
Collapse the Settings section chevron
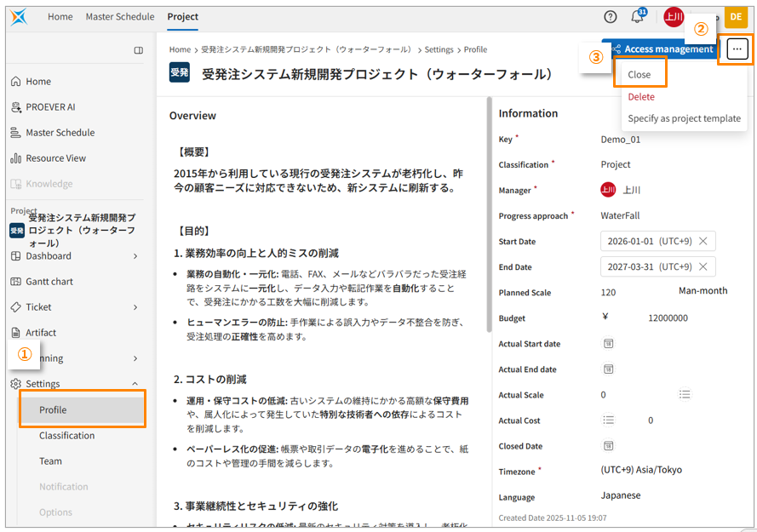[135, 384]
